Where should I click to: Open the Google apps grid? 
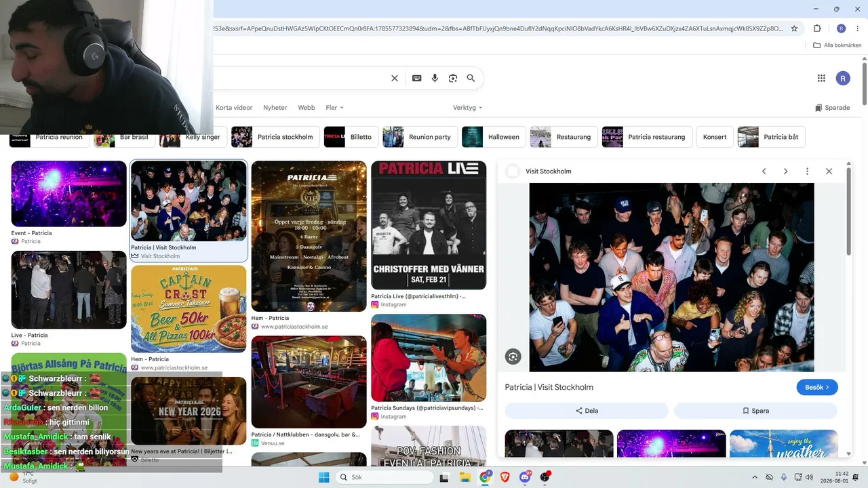pos(821,78)
